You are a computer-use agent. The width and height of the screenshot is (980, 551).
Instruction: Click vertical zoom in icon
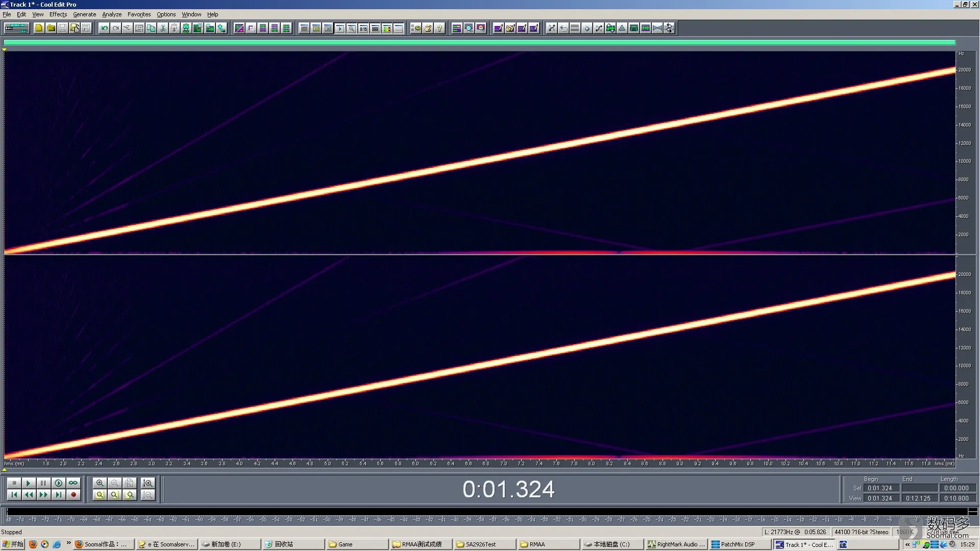pos(148,483)
